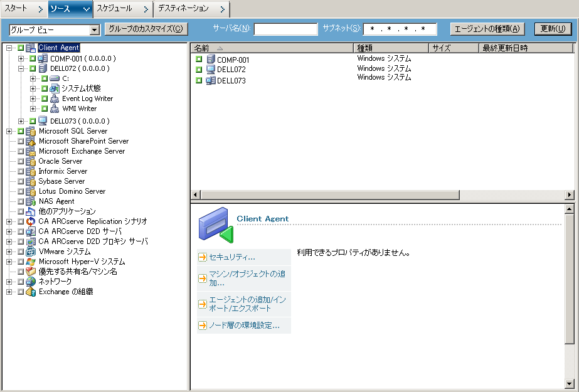Expand the Microsoft SQL Server node
The image size is (579, 392).
[9, 131]
